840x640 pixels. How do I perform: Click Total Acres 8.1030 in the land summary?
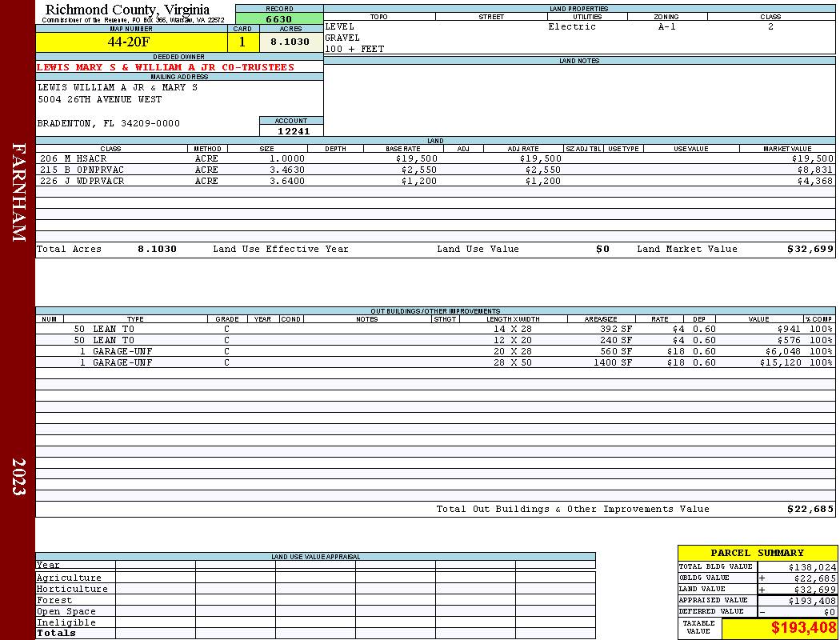(x=157, y=249)
